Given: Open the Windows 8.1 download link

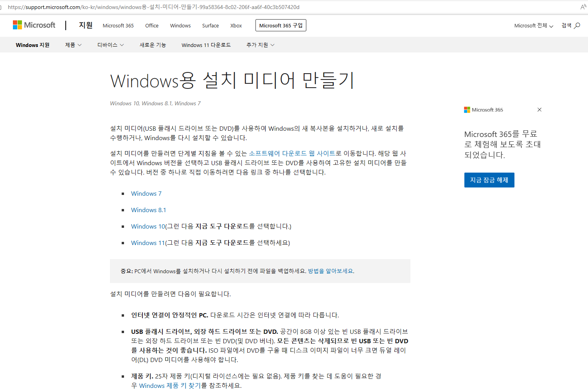Looking at the screenshot, I should pos(149,210).
